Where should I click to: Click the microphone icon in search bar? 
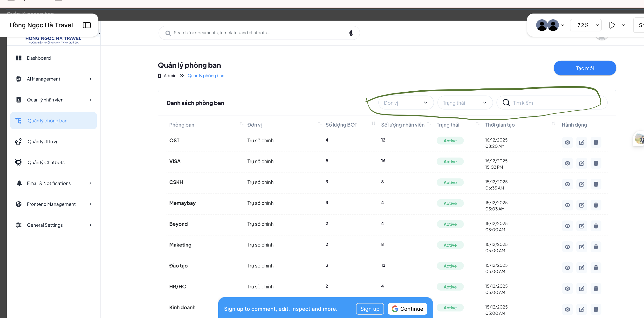click(351, 33)
